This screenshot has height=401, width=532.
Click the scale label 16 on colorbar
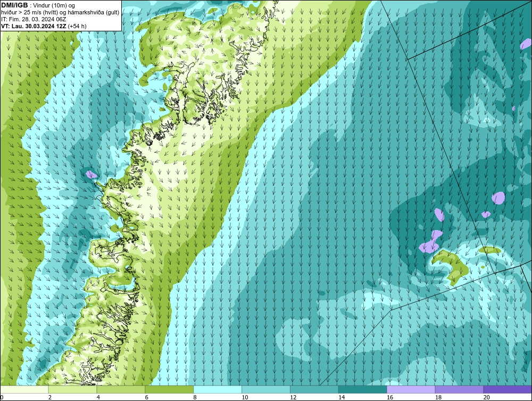390,397
